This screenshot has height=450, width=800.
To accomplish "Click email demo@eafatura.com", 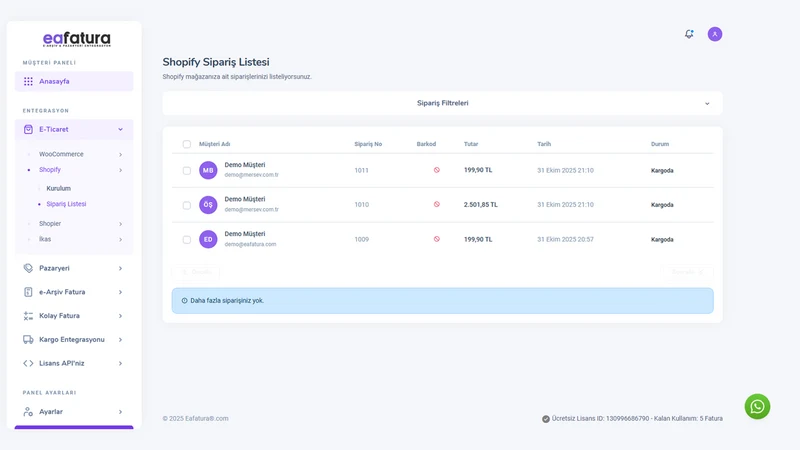I will (x=250, y=244).
